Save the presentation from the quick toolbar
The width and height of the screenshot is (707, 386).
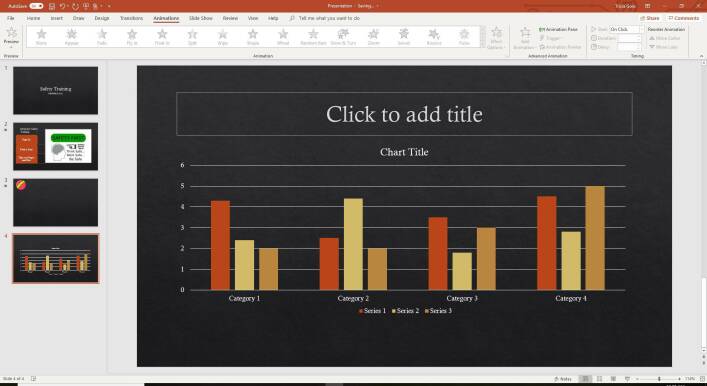pos(52,6)
